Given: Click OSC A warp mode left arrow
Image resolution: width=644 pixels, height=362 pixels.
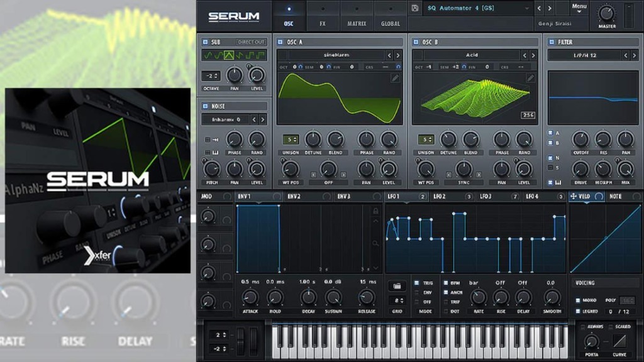Looking at the screenshot, I should point(313,175).
